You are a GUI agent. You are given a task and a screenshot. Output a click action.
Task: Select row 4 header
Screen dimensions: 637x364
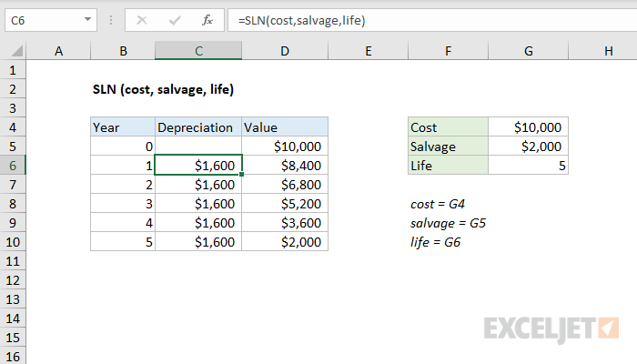point(13,127)
